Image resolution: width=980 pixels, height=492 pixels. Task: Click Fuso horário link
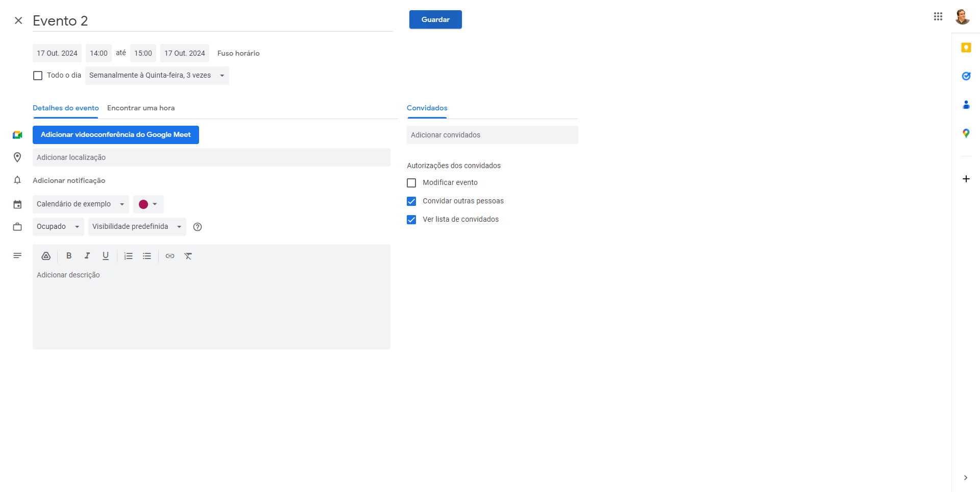coord(238,53)
